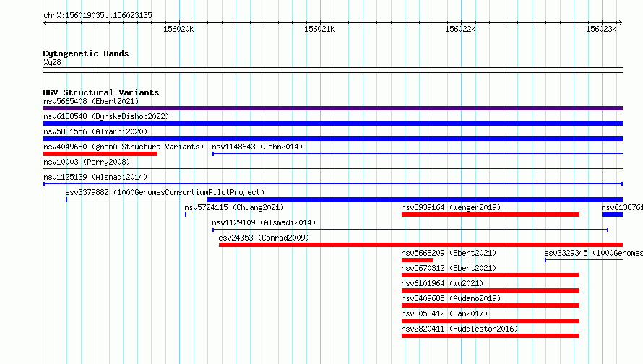Click the nsv6101964 (Wu2021) red bar

pyautogui.click(x=490, y=290)
